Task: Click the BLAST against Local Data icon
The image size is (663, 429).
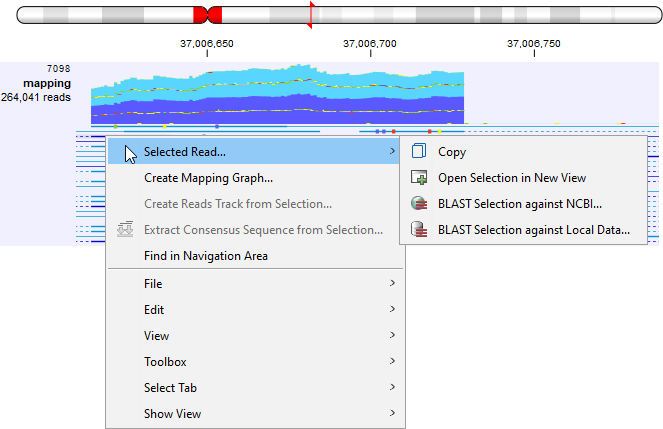Action: click(x=419, y=230)
